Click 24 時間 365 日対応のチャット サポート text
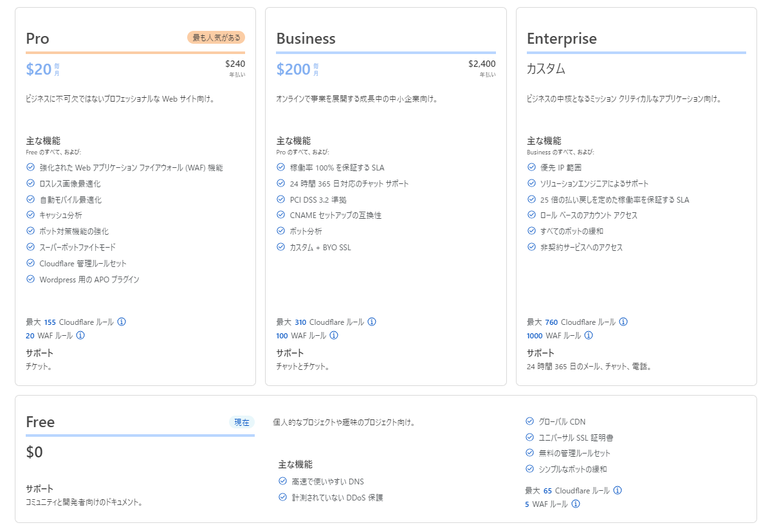The width and height of the screenshot is (779, 532). point(349,183)
